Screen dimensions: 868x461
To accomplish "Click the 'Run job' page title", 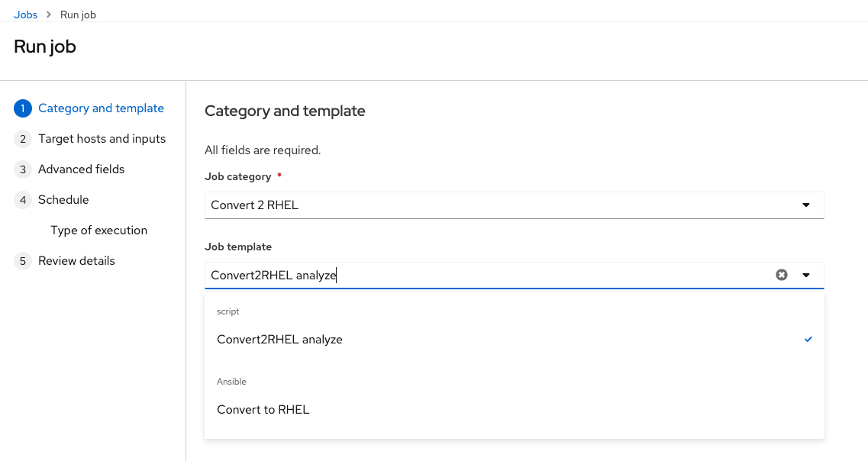I will [x=45, y=47].
